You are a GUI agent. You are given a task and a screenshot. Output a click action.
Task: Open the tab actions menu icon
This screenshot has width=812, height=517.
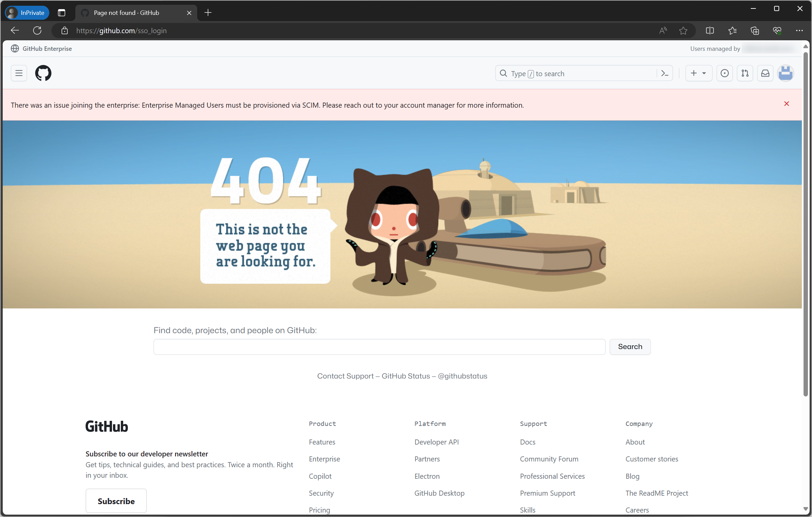click(62, 13)
